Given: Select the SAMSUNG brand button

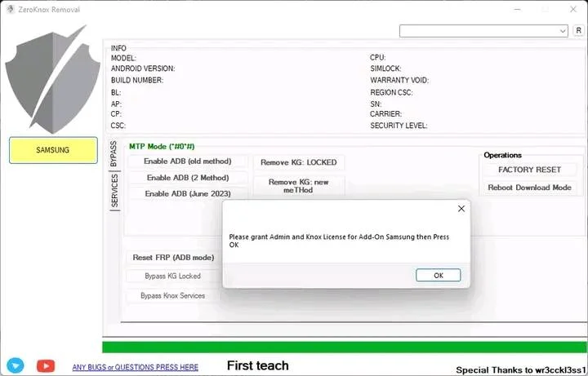Looking at the screenshot, I should click(53, 150).
